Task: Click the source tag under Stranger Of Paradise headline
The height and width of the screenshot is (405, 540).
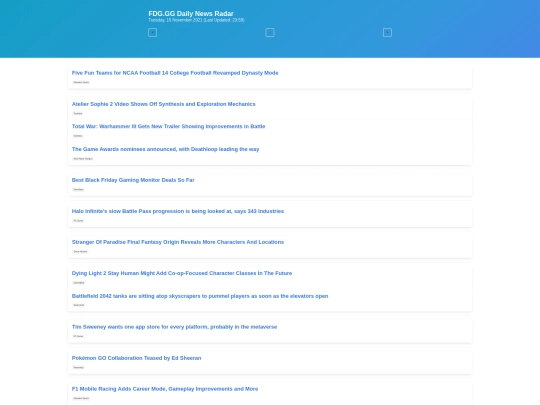Action: 80,251
